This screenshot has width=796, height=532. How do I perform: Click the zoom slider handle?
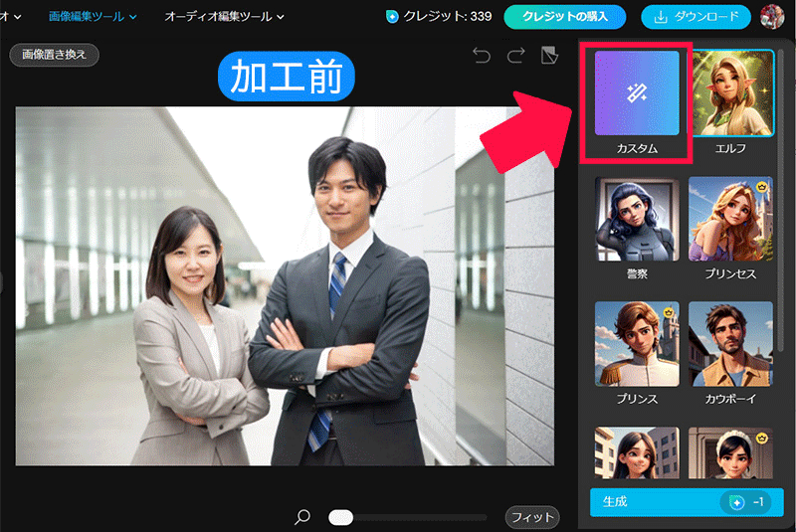tap(340, 517)
